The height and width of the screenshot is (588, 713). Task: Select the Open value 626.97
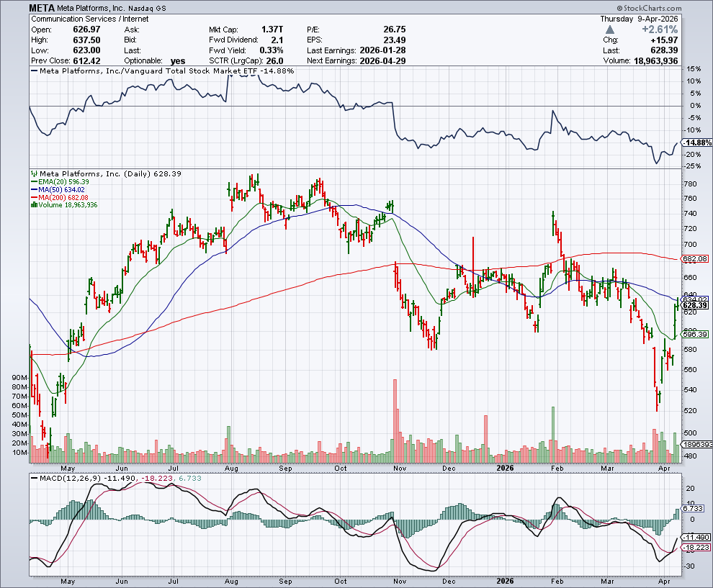pyautogui.click(x=86, y=29)
